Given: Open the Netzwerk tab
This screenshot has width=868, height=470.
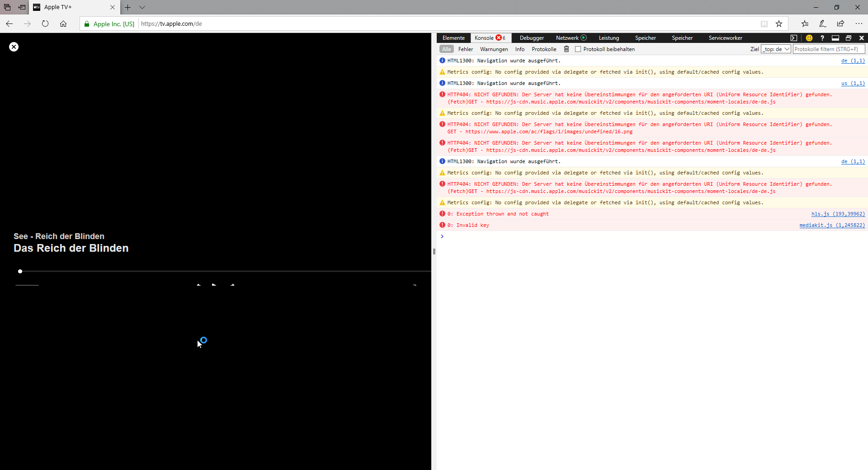Looking at the screenshot, I should [571, 38].
